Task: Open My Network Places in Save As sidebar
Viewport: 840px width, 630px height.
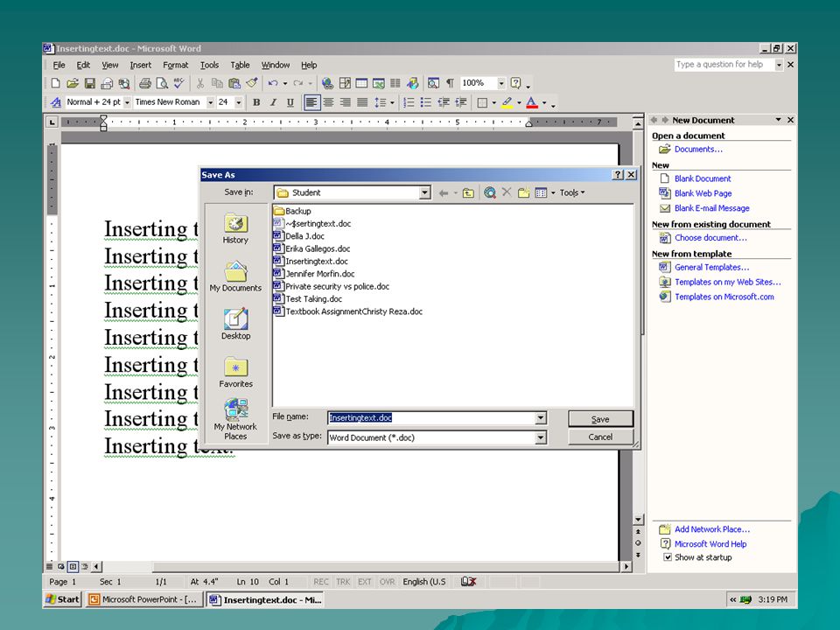Action: click(x=235, y=419)
